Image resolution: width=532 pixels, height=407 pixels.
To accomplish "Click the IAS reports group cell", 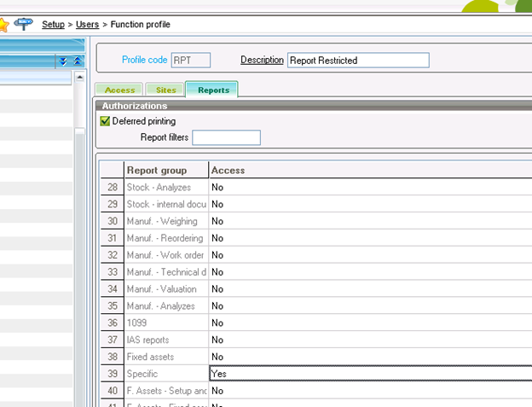I will coord(166,340).
